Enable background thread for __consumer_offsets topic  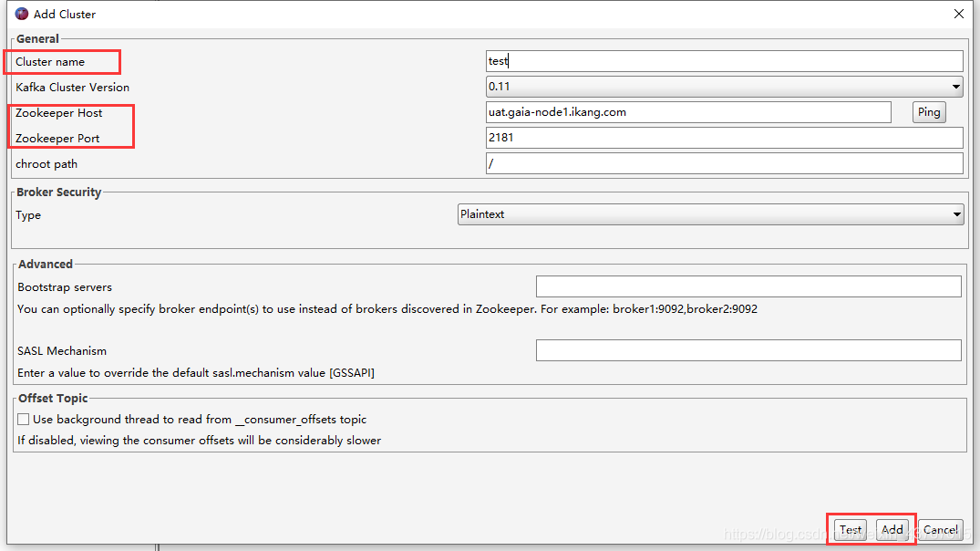24,419
